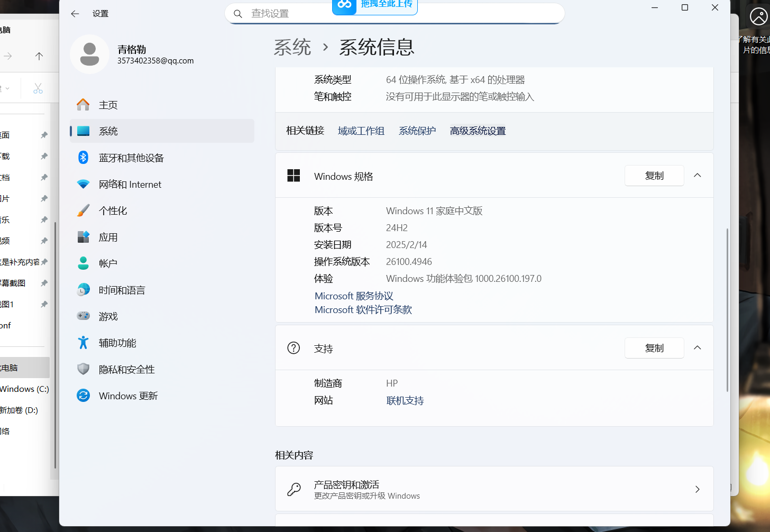Click the Wi-Fi network icon
770x532 pixels.
click(x=83, y=184)
